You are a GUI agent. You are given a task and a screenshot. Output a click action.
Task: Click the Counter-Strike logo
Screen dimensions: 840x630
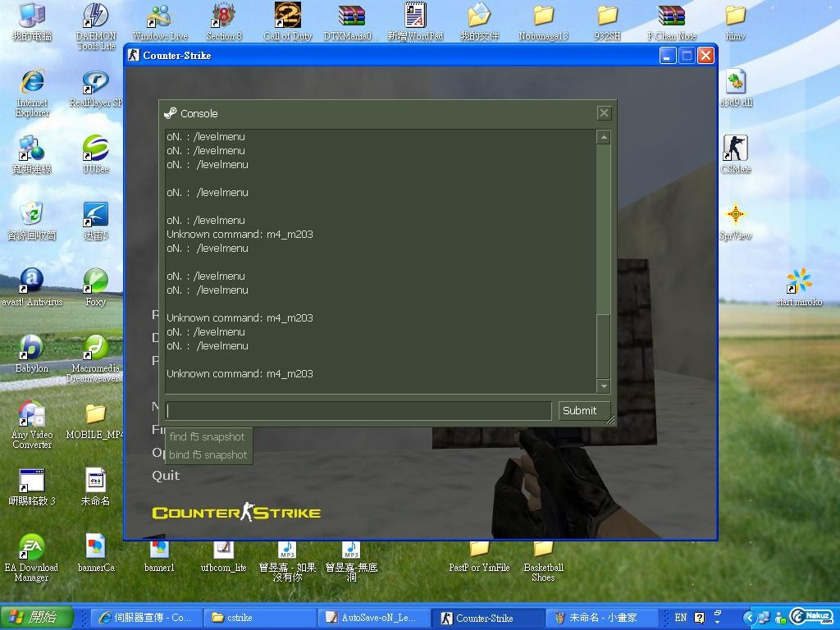tap(236, 513)
